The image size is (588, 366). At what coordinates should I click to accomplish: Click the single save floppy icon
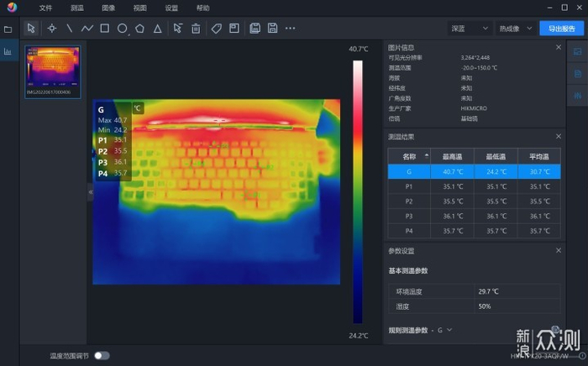[x=273, y=28]
